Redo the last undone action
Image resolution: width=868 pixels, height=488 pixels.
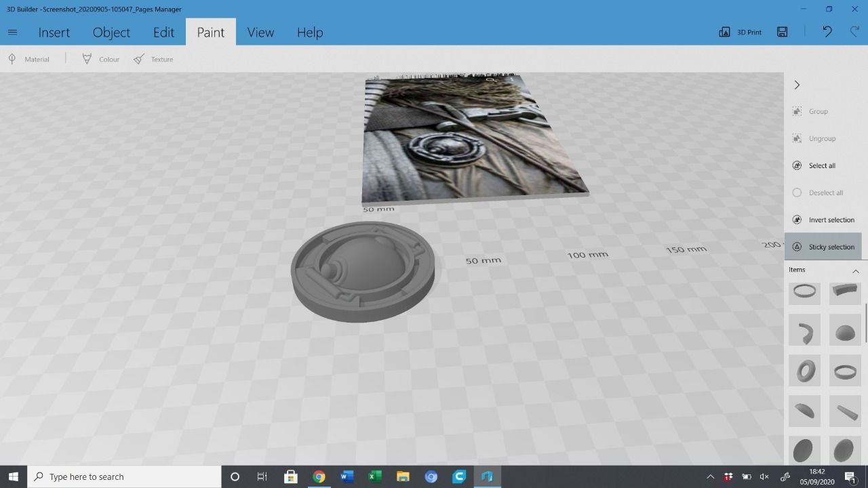pos(854,32)
